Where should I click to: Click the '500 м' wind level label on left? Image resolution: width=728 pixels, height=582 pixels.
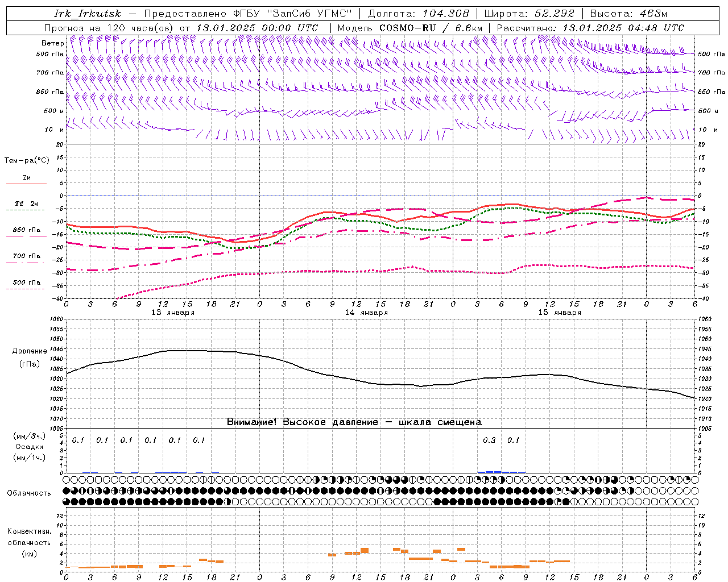click(54, 111)
